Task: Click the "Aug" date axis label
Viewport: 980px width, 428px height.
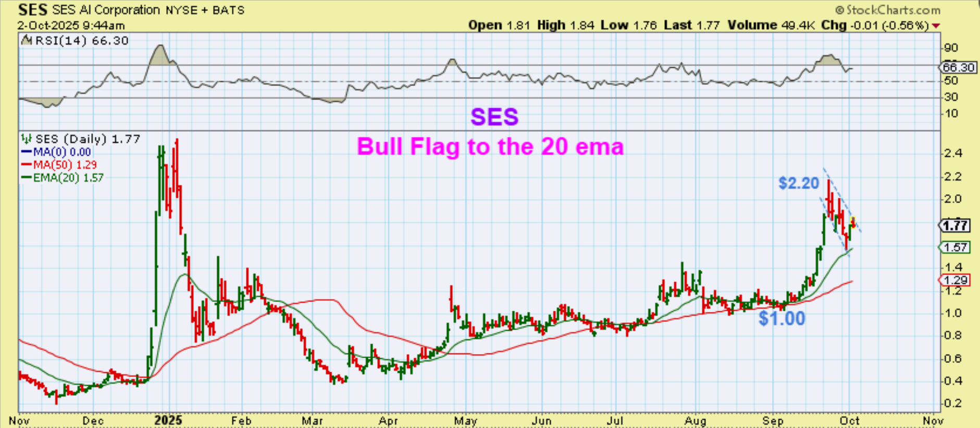Action: 696,420
